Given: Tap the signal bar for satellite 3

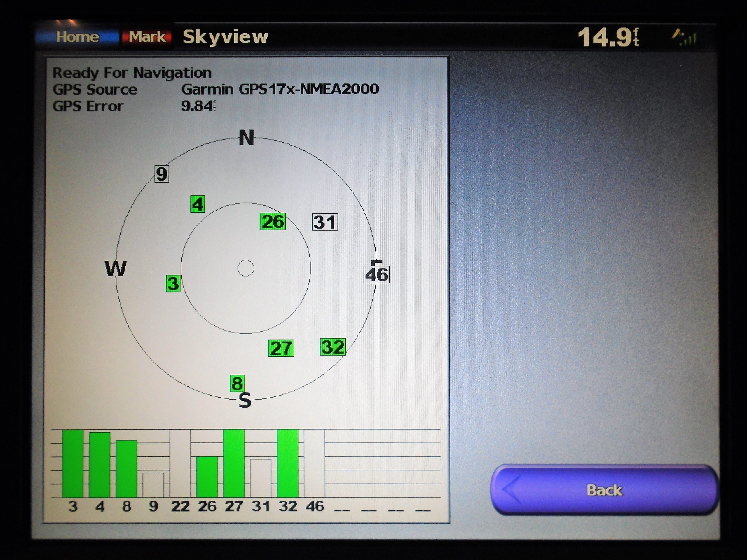Looking at the screenshot, I should [x=73, y=463].
